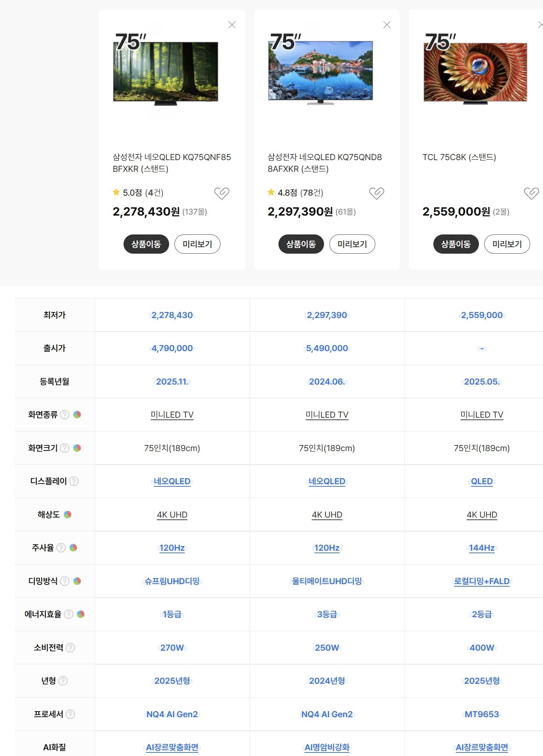Screen dimensions: 543x756
Task: Click the 3등급 energy rating value
Action: 327,614
